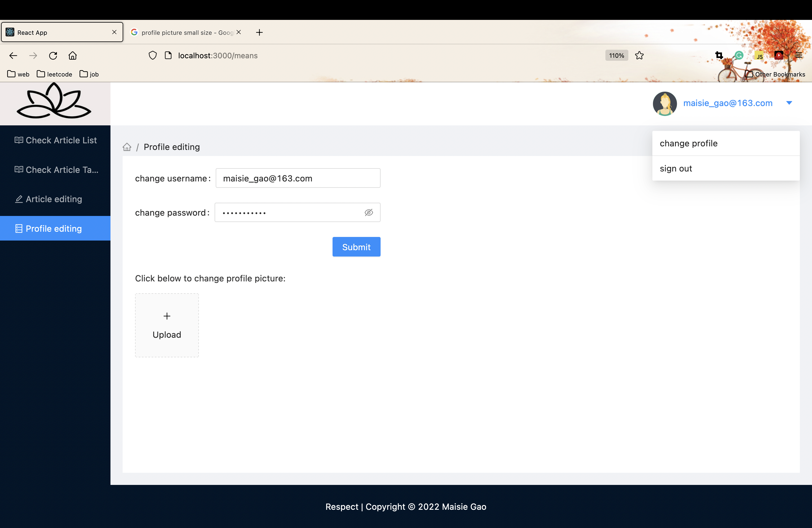
Task: Select the Article editing pencil icon
Action: [19, 199]
